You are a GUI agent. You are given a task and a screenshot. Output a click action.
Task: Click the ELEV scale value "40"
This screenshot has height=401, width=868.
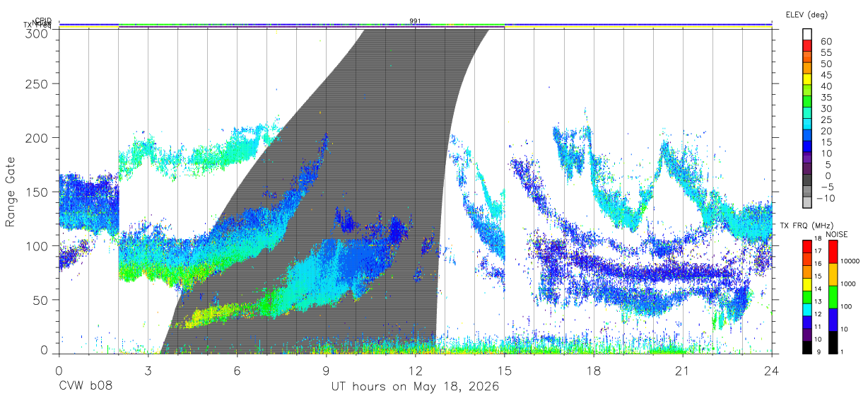[x=826, y=86]
